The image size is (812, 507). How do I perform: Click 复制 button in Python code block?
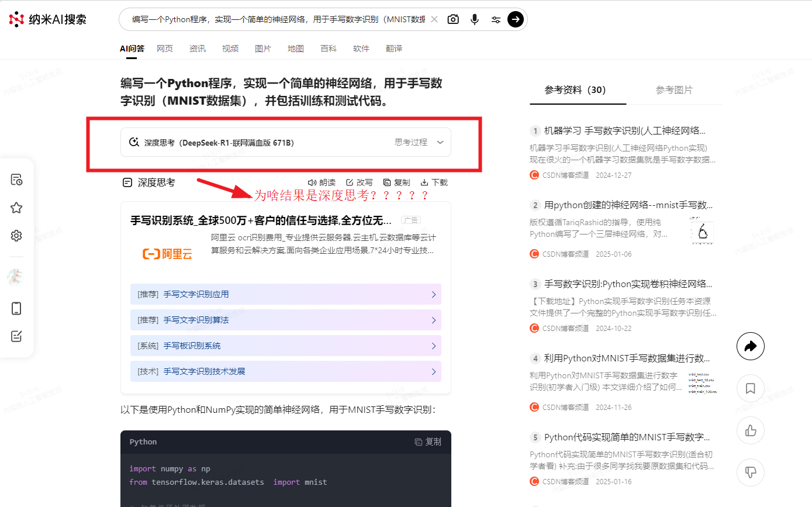click(428, 442)
